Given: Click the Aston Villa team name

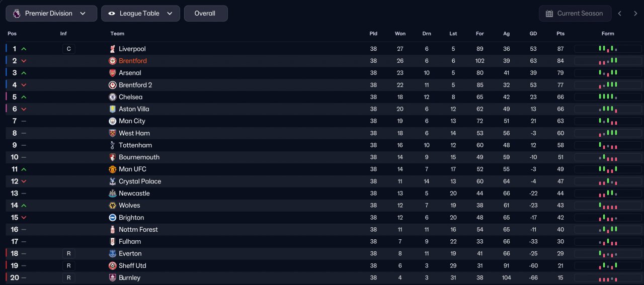Looking at the screenshot, I should pos(134,109).
